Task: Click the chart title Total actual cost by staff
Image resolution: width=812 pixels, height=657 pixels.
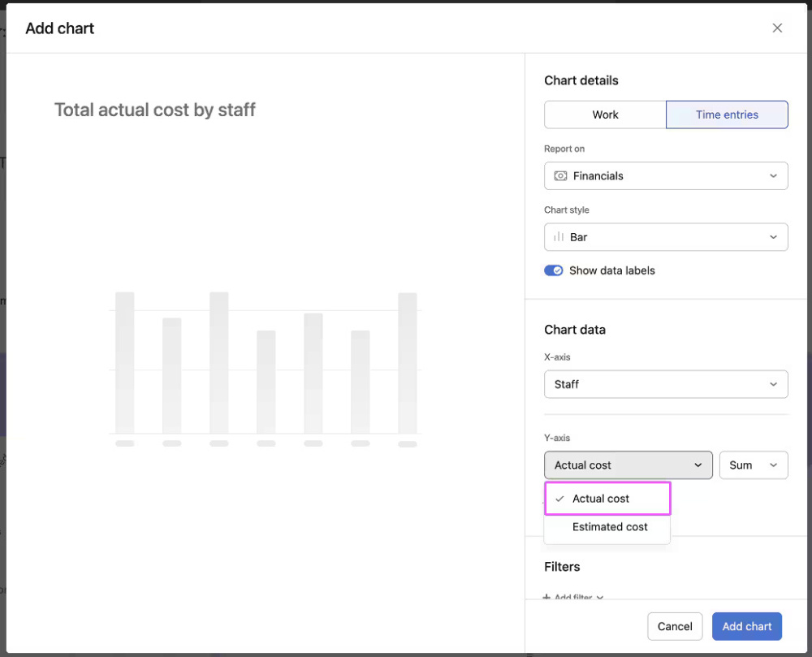Action: click(155, 110)
